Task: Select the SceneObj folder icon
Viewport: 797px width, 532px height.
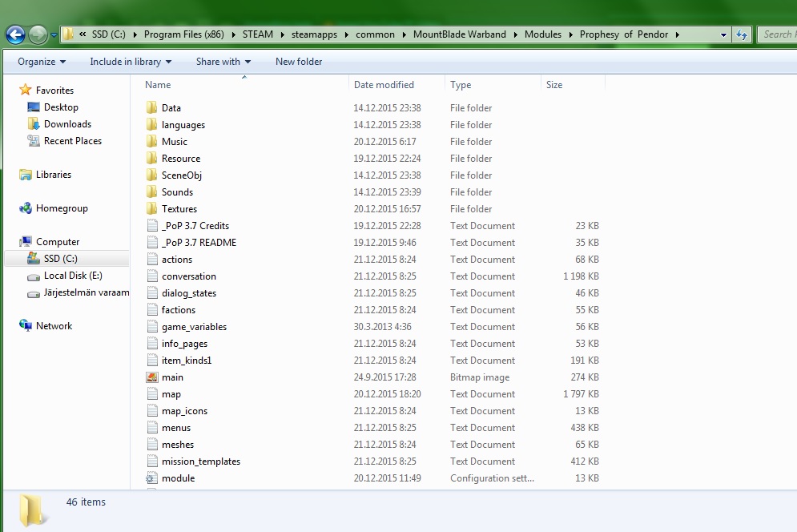Action: pos(151,175)
